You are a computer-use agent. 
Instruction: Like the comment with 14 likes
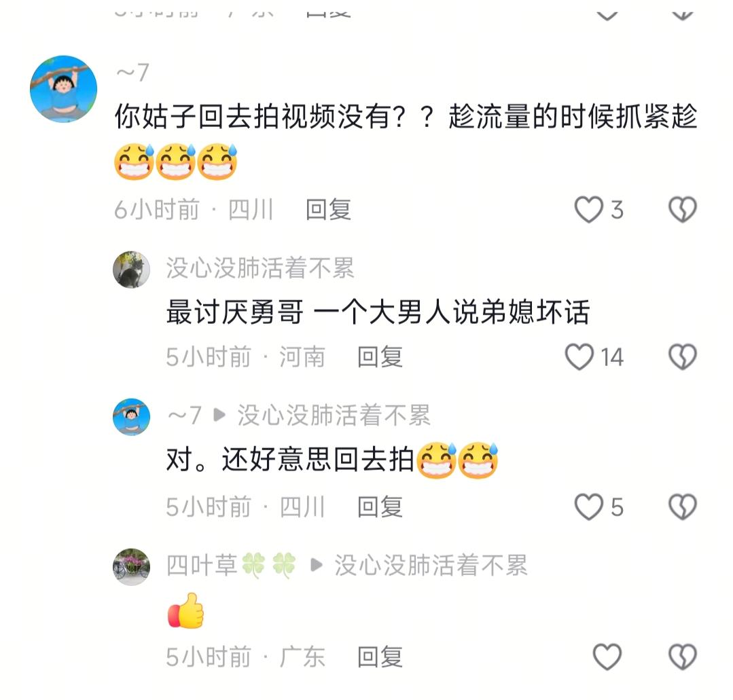coord(579,357)
